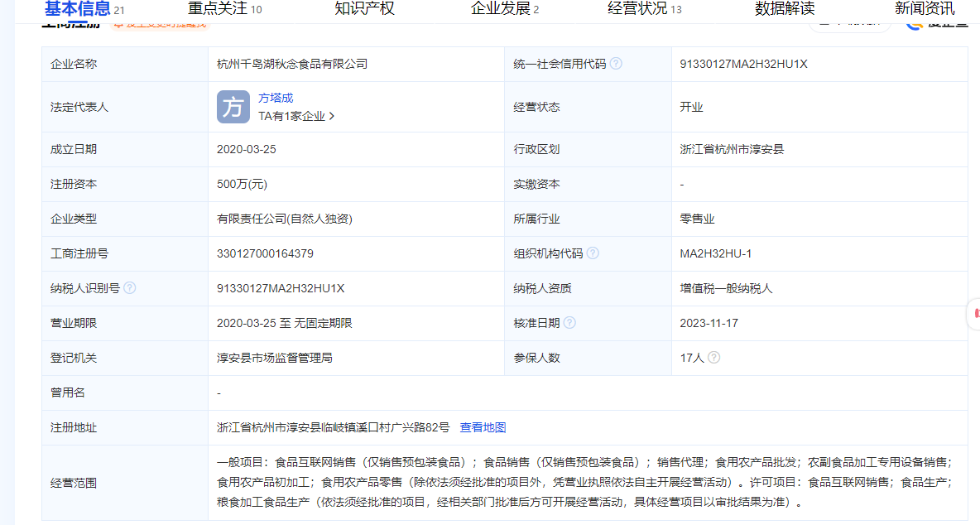Click registration authority 淳安县市场监督管理局

tap(274, 358)
